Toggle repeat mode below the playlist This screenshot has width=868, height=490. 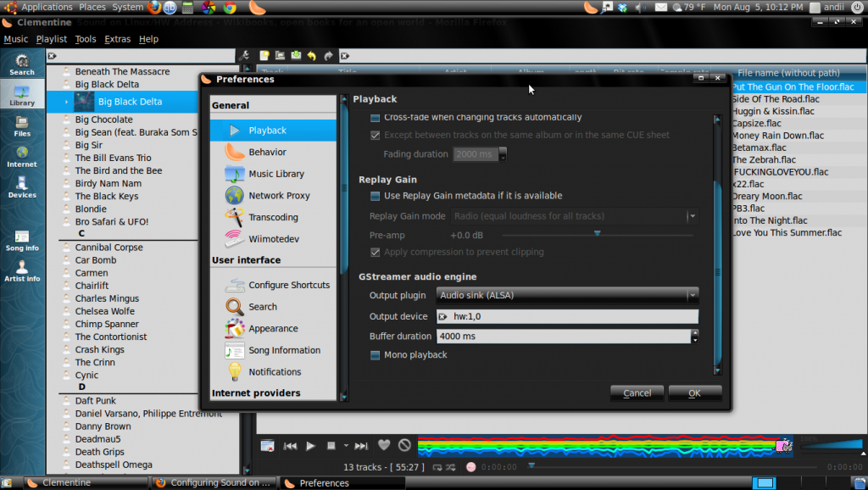pos(437,467)
